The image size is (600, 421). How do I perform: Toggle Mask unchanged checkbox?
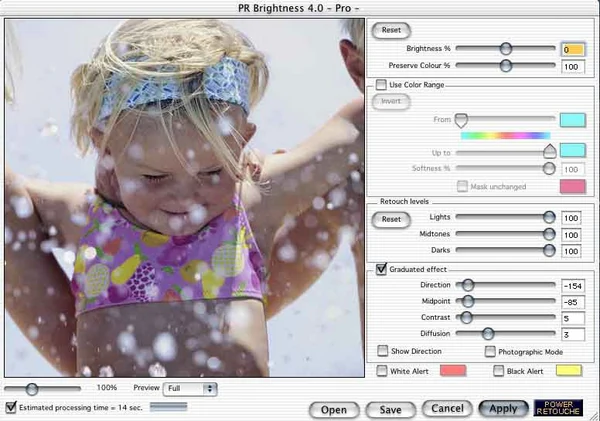point(462,186)
